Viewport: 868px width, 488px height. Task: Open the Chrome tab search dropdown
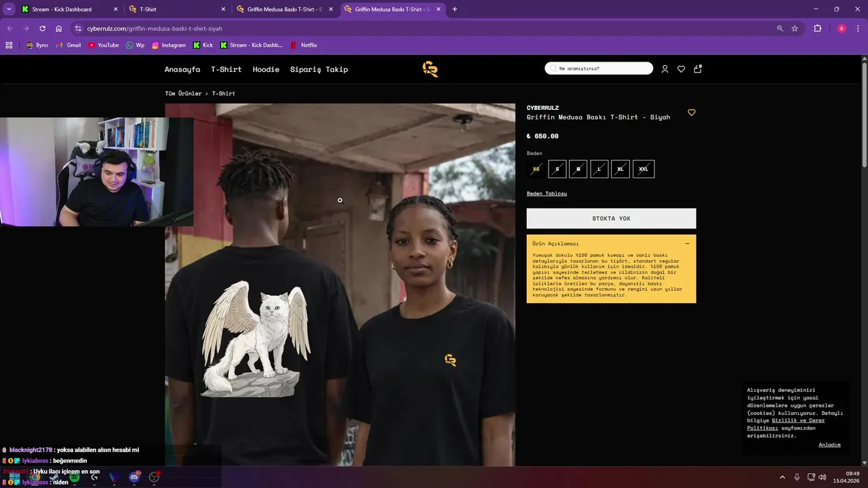[x=9, y=9]
